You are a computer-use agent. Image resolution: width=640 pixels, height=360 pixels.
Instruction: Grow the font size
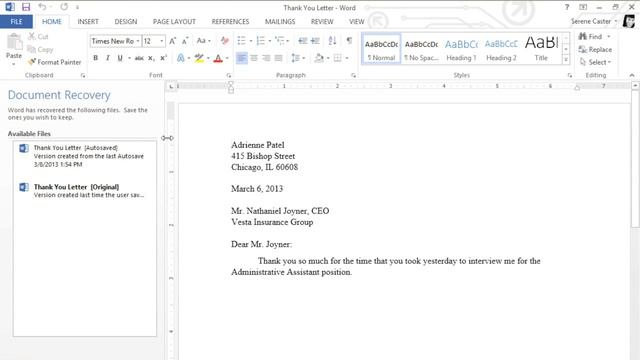point(173,41)
